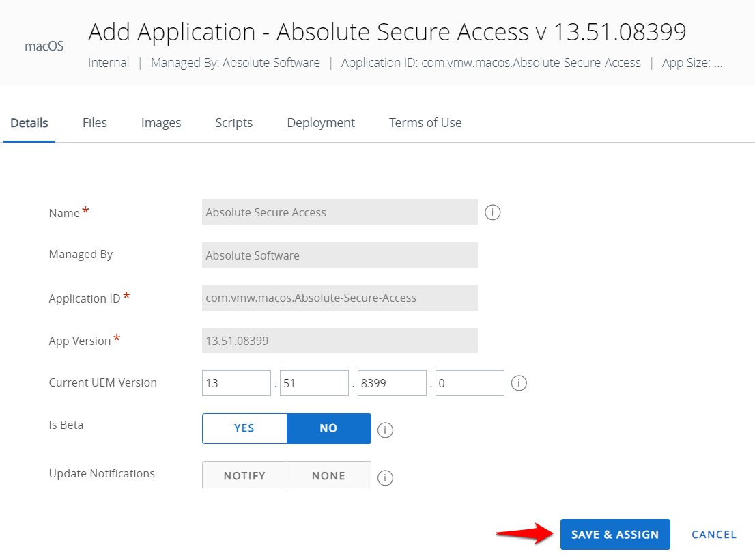Click the UEM major version field showing 13

(236, 383)
